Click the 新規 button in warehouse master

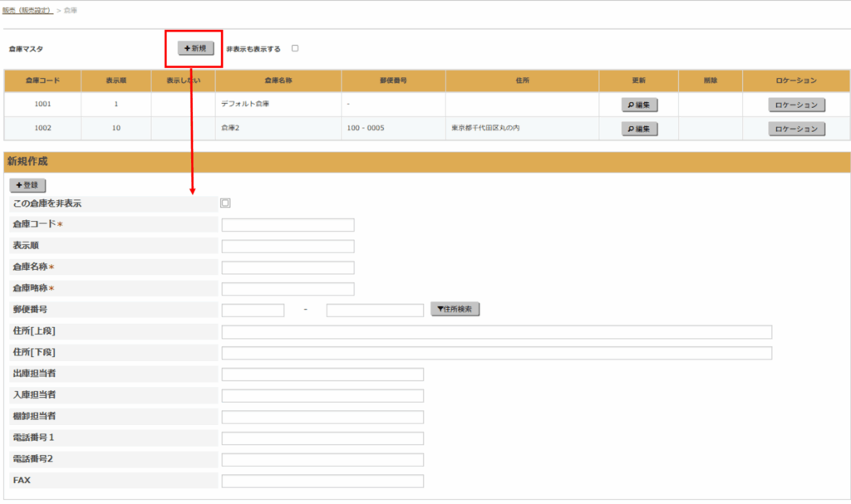point(195,49)
